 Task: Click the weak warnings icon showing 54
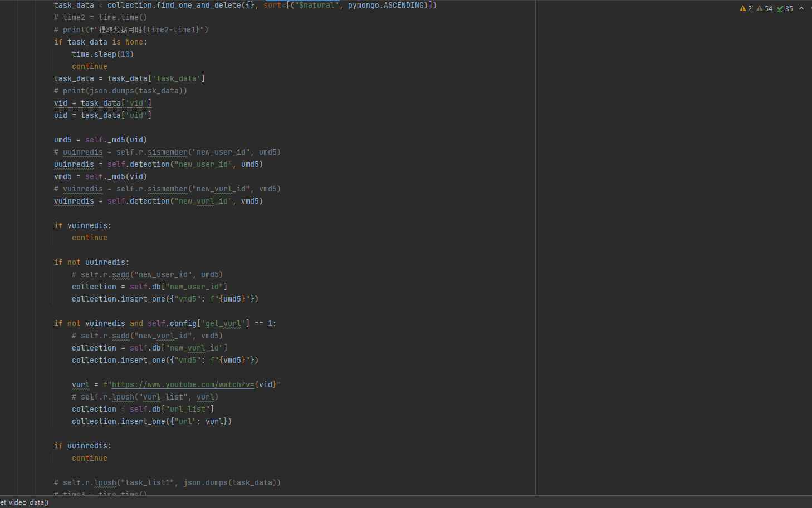(765, 8)
